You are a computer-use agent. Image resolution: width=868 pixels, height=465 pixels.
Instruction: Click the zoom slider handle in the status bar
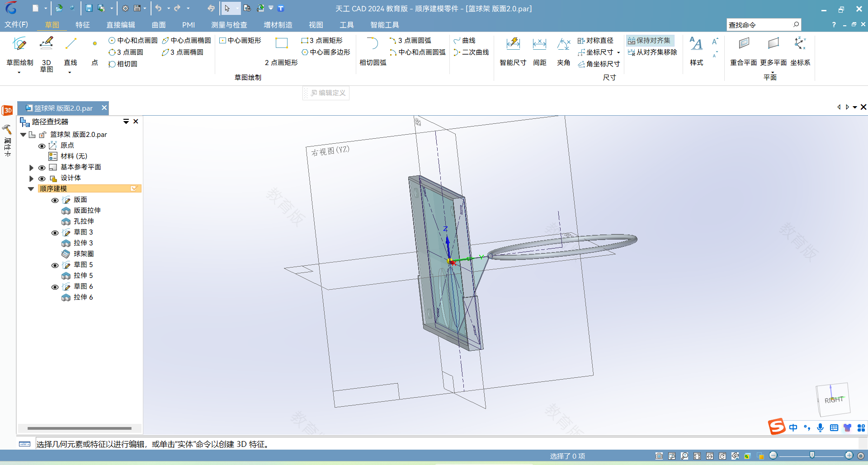coord(812,455)
